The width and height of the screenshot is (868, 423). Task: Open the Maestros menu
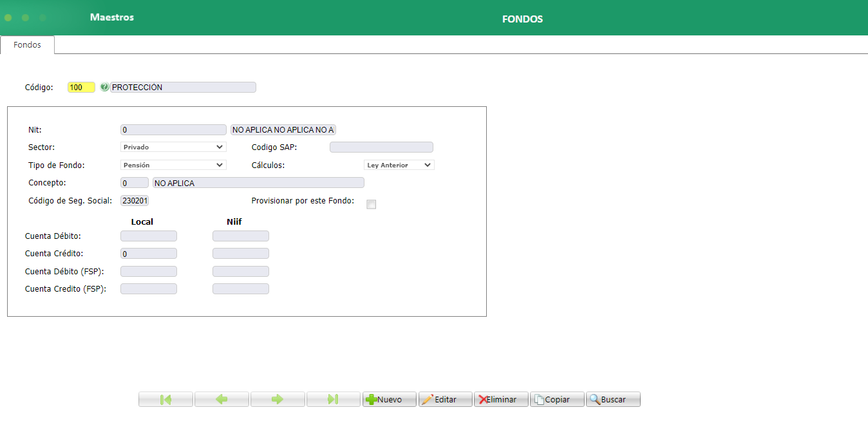[112, 17]
